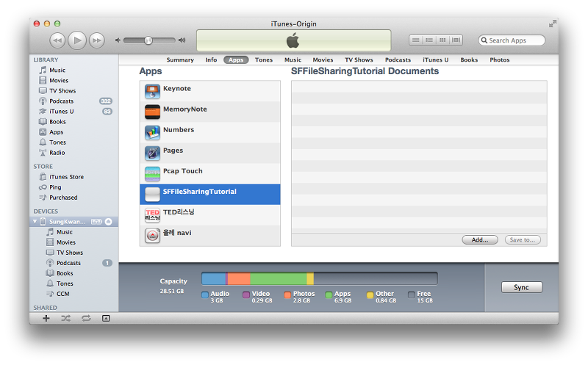The image size is (588, 365).
Task: Select Pages in the Apps list
Action: pyautogui.click(x=210, y=153)
